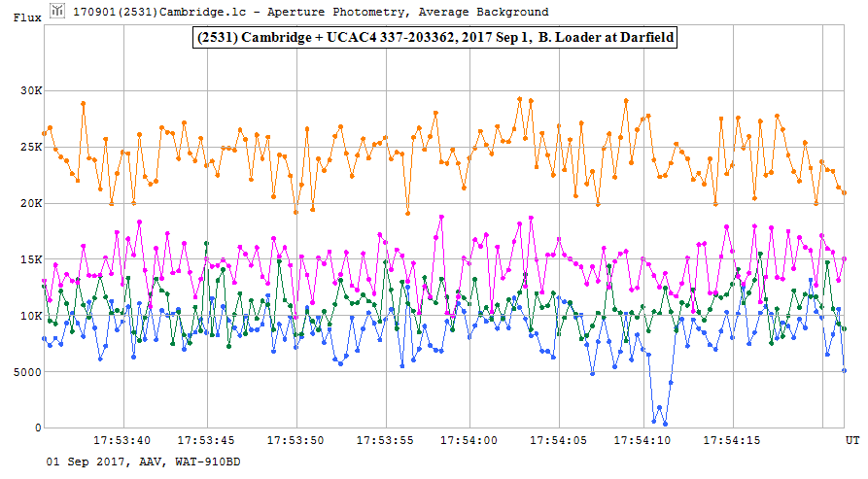Click the 17:53:40 time label

pos(122,441)
